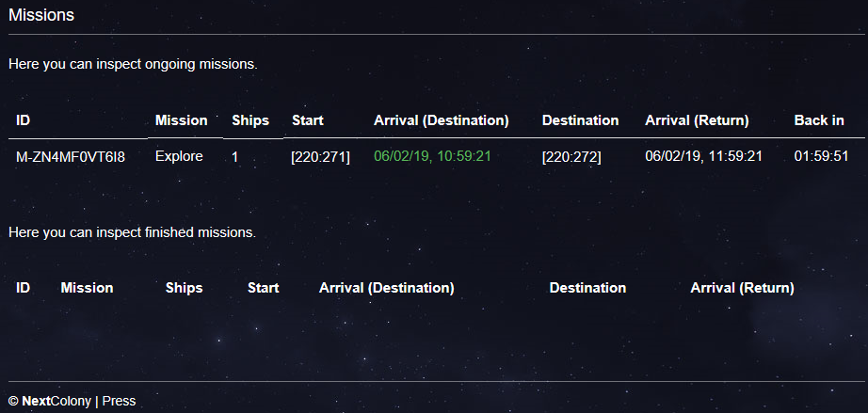Click the Ships header in ongoing missions table
Viewport: 868px width, 413px height.
tap(250, 120)
